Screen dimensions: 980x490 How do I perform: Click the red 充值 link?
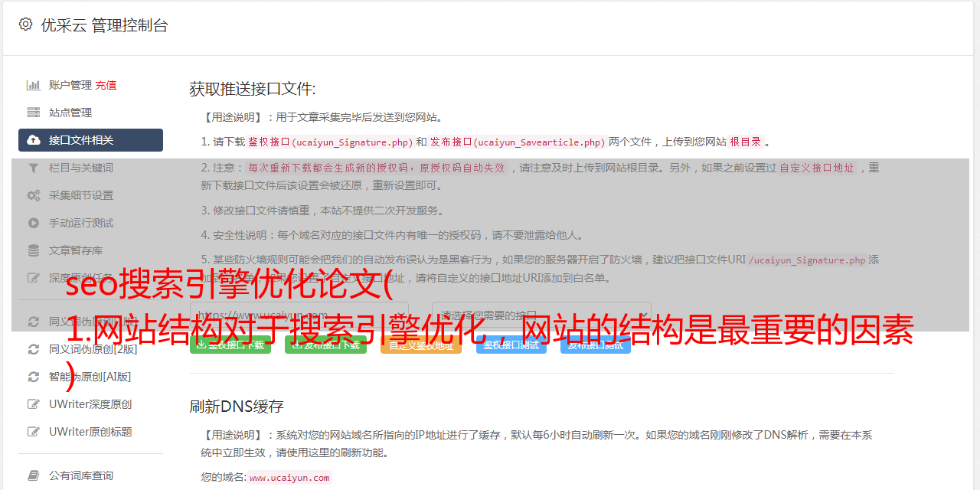(106, 85)
